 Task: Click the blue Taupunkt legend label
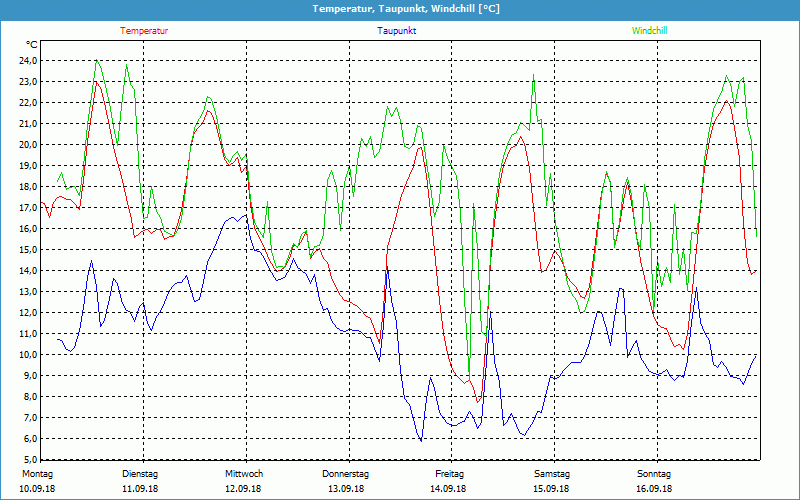pyautogui.click(x=396, y=31)
